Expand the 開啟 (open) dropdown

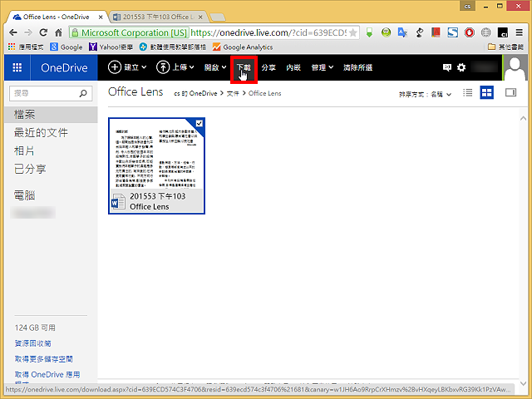pos(215,67)
